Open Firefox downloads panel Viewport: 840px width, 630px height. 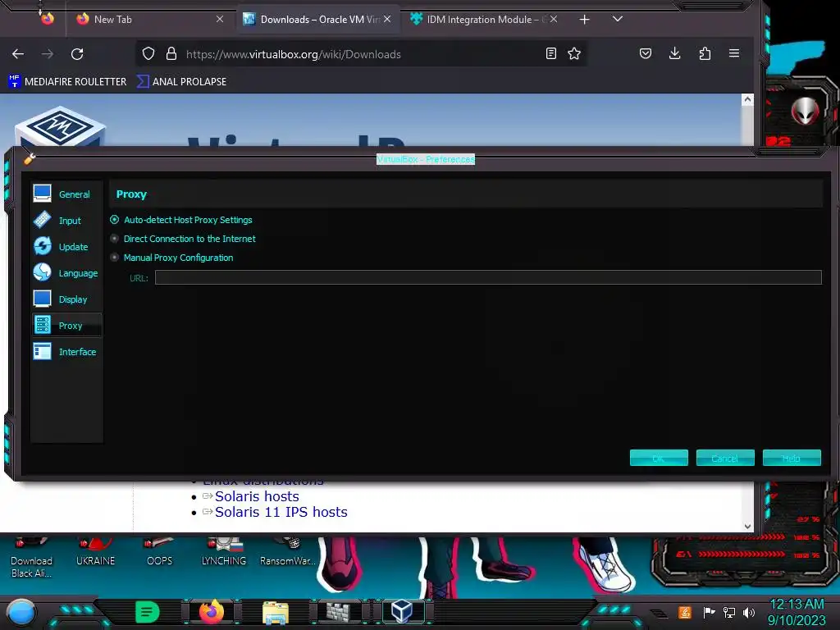675,53
